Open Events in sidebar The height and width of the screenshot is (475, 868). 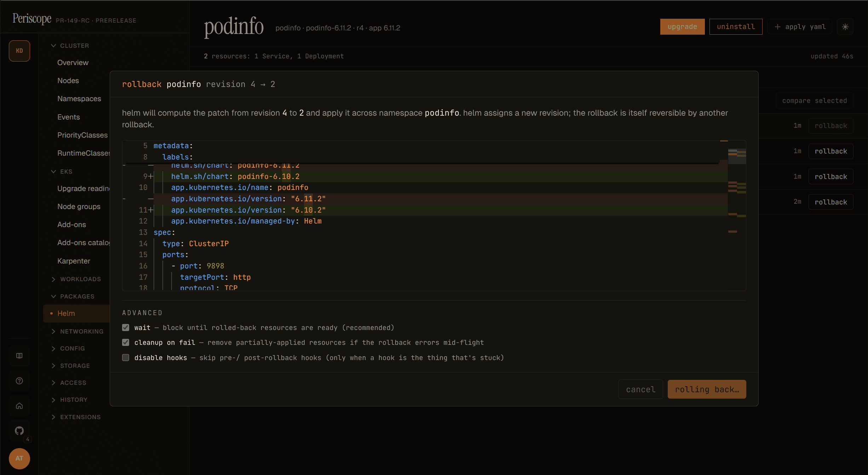click(x=69, y=117)
